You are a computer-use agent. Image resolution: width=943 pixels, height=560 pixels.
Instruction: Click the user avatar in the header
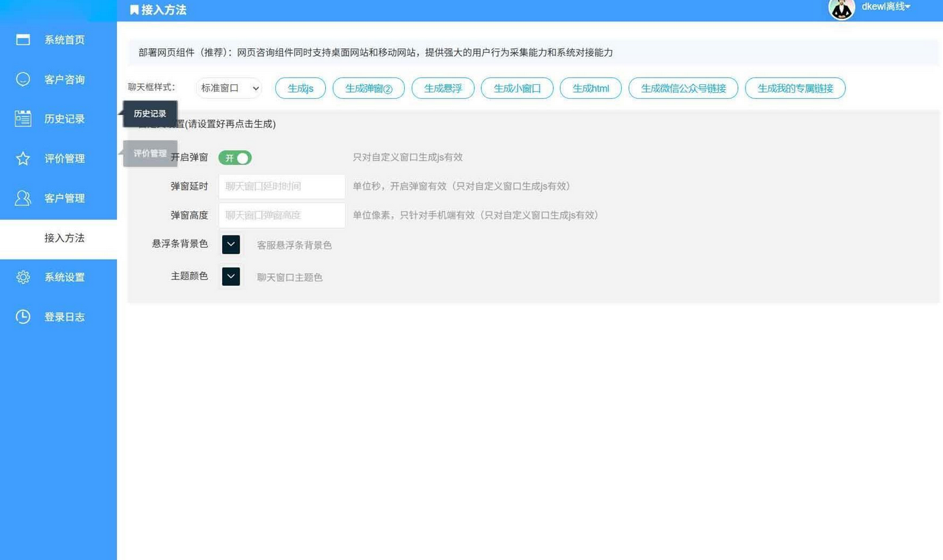[841, 8]
